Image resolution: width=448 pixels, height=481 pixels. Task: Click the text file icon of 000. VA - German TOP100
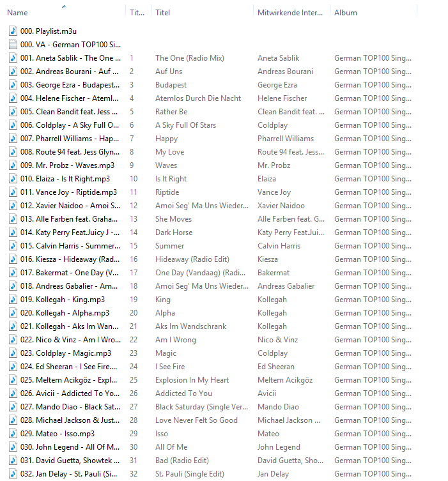click(x=13, y=45)
